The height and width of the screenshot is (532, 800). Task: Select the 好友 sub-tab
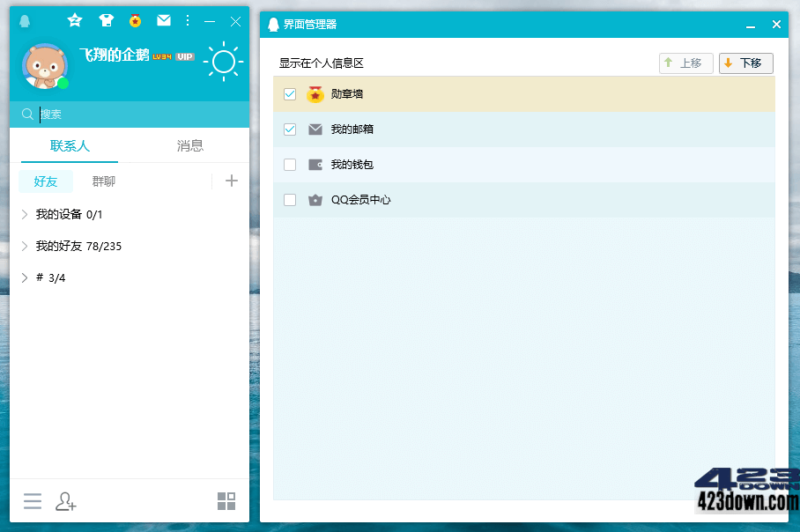pyautogui.click(x=46, y=181)
